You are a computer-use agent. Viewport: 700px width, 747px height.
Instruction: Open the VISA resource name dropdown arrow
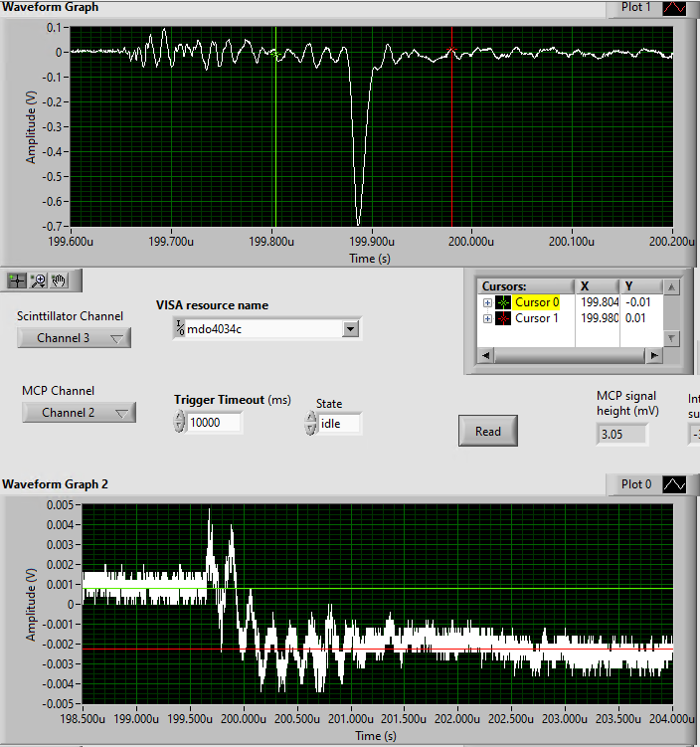point(350,328)
